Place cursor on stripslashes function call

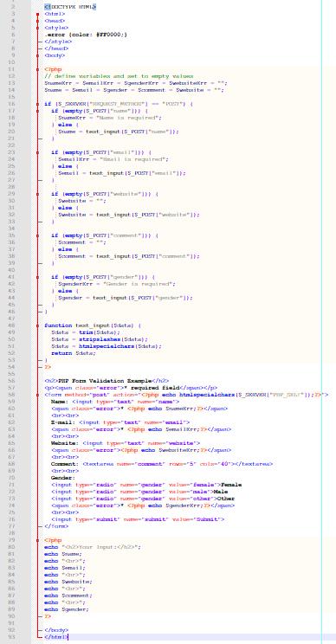click(100, 339)
